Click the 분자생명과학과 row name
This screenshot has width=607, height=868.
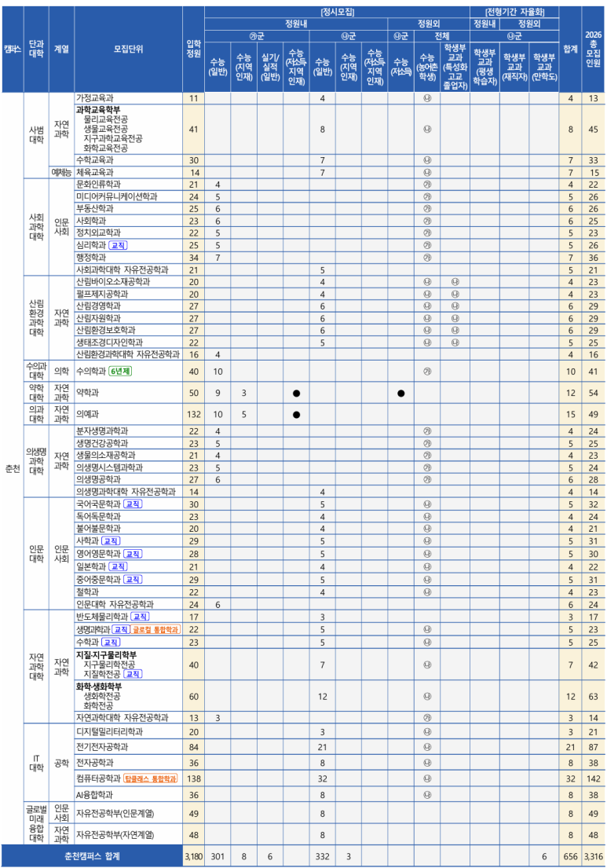[x=102, y=430]
